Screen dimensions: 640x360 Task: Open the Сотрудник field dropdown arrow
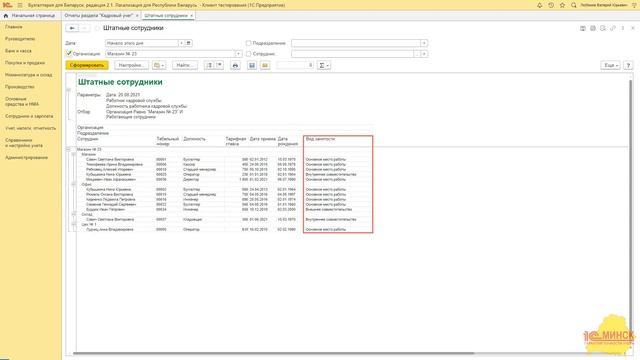pos(424,54)
